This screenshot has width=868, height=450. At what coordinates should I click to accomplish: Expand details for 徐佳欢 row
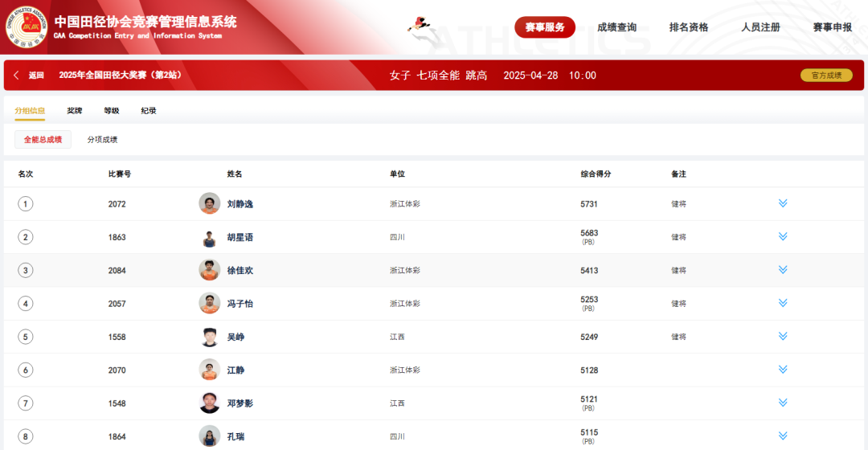tap(783, 269)
